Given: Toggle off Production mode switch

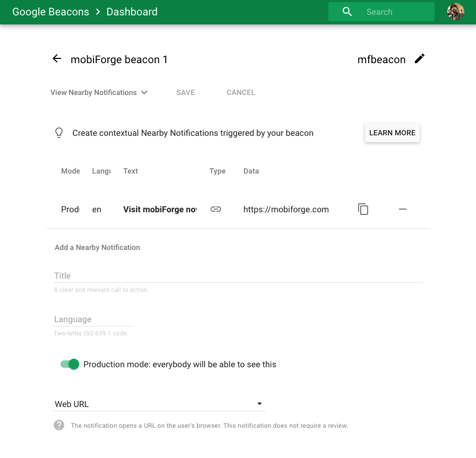Looking at the screenshot, I should 70,364.
